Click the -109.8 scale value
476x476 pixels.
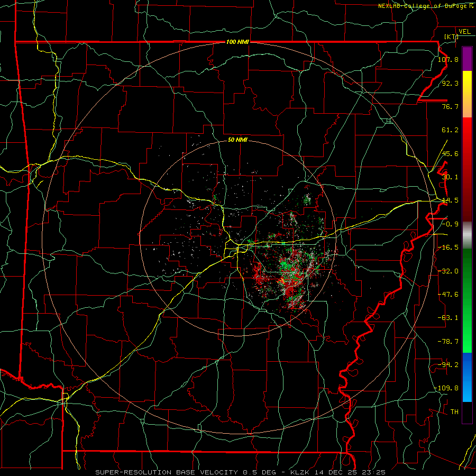click(446, 388)
